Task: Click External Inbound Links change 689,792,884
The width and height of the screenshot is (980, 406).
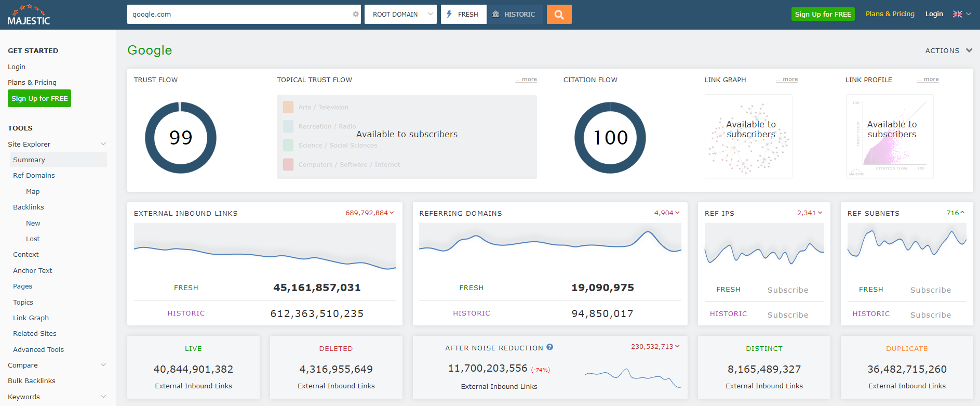Action: point(369,213)
